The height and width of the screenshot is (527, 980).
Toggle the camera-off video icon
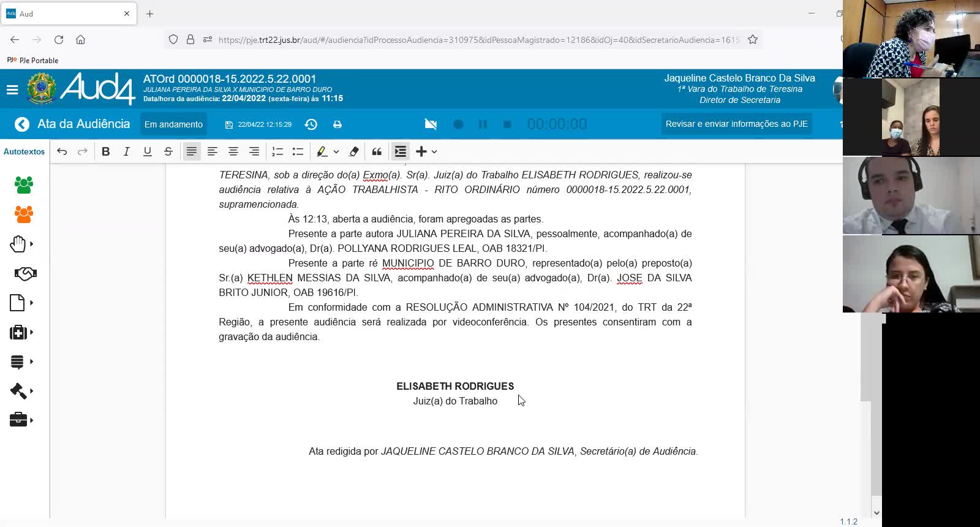click(431, 124)
